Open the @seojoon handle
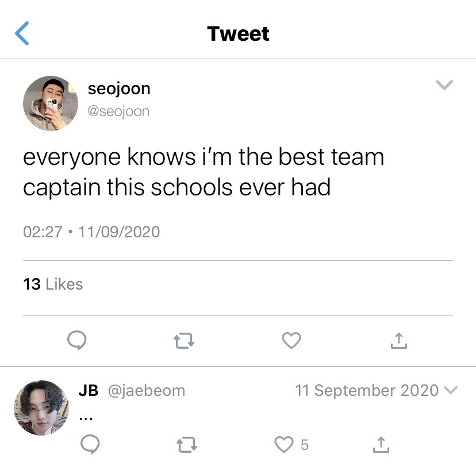The width and height of the screenshot is (476, 466). pos(118,111)
